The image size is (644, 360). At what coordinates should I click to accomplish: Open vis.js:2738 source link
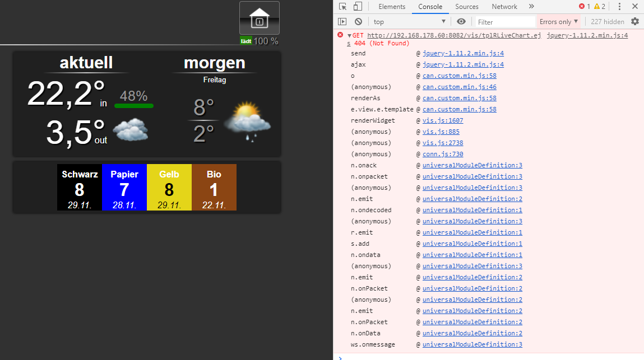[443, 143]
